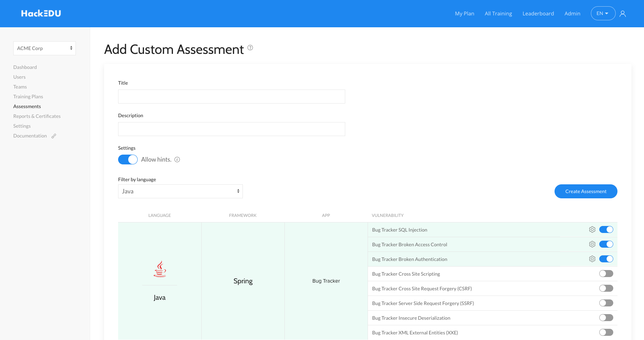Enable Bug Tracker Insecure Deserialization toggle
The width and height of the screenshot is (644, 340).
click(x=606, y=318)
